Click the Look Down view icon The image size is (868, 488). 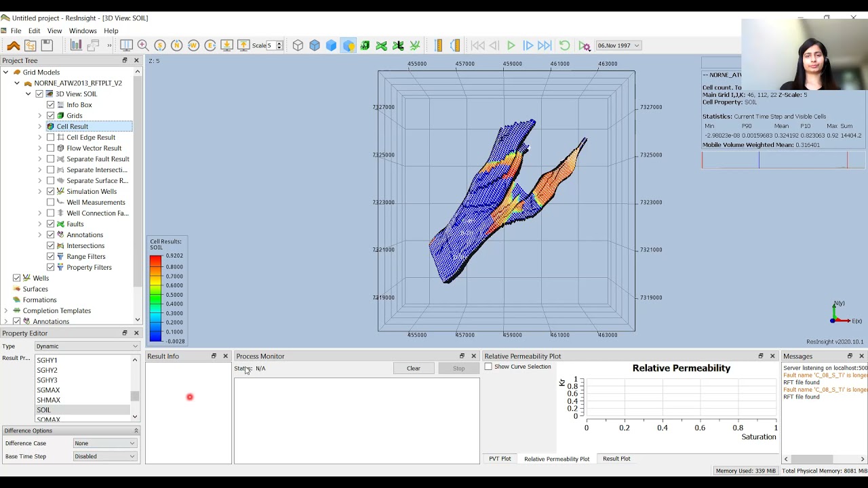[x=226, y=45]
